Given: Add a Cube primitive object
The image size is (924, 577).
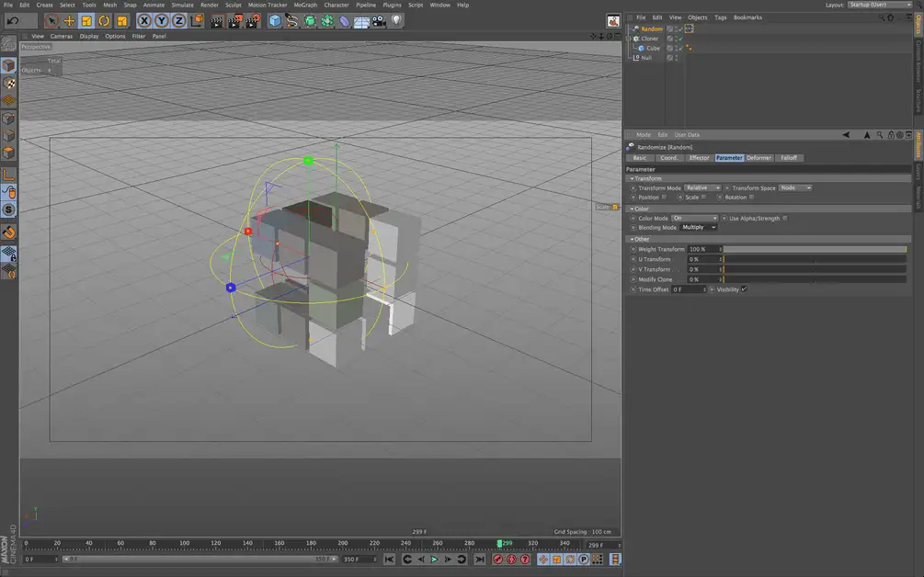Looking at the screenshot, I should [275, 21].
